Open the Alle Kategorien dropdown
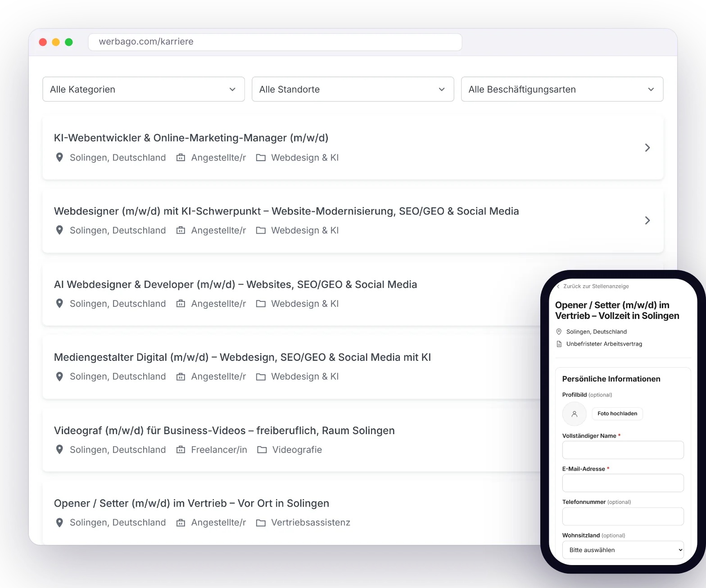 pos(144,89)
